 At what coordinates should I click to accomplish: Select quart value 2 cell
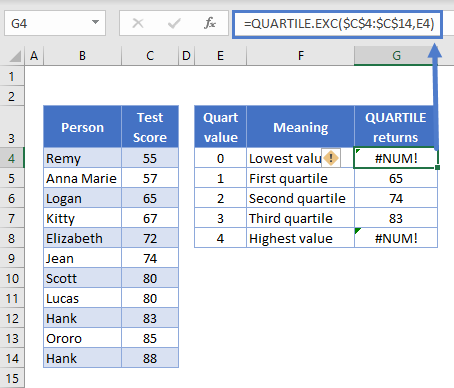(220, 198)
